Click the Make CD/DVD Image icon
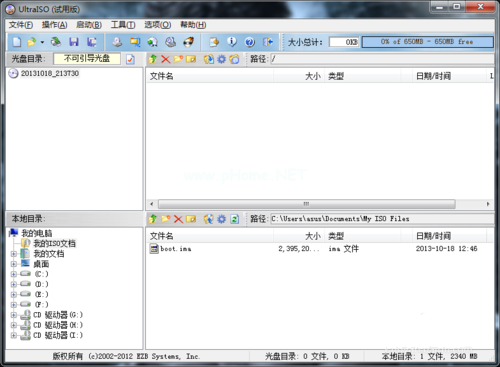The height and width of the screenshot is (367, 500). [x=117, y=42]
